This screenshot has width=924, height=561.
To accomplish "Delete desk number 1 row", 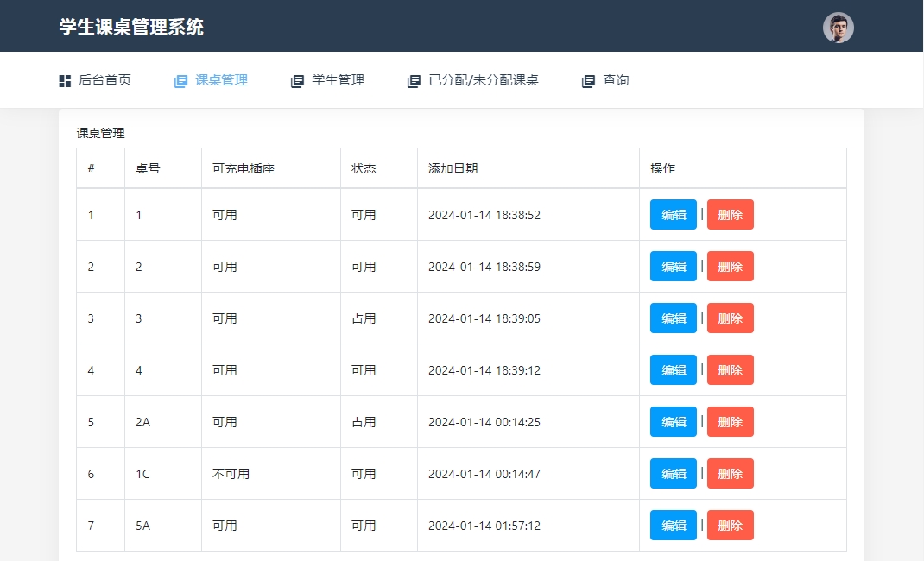I will pos(730,215).
